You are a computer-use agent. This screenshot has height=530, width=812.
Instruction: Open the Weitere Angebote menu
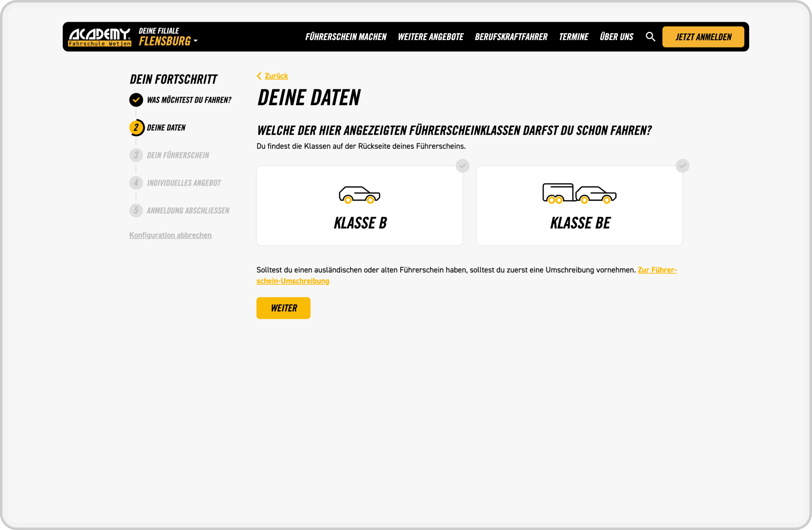[431, 37]
